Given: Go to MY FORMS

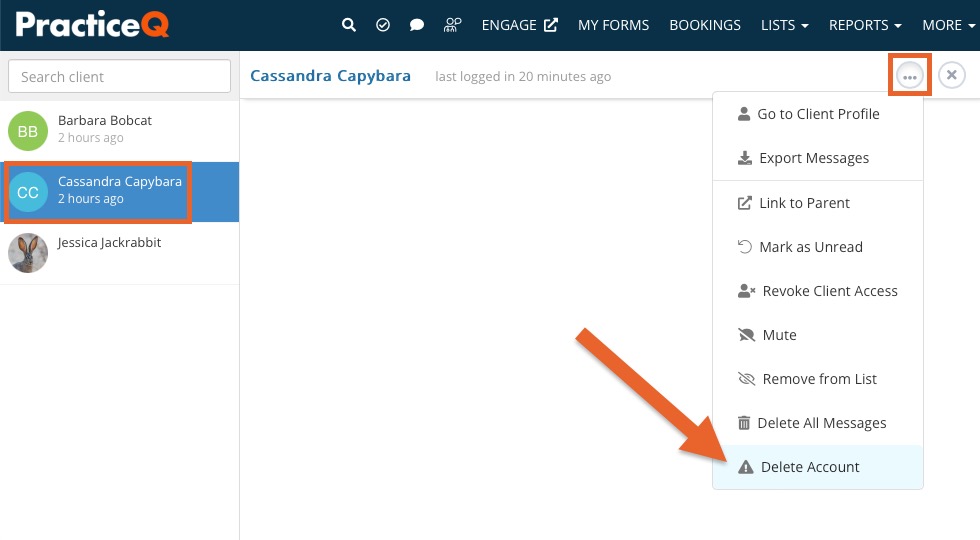Looking at the screenshot, I should (x=613, y=25).
